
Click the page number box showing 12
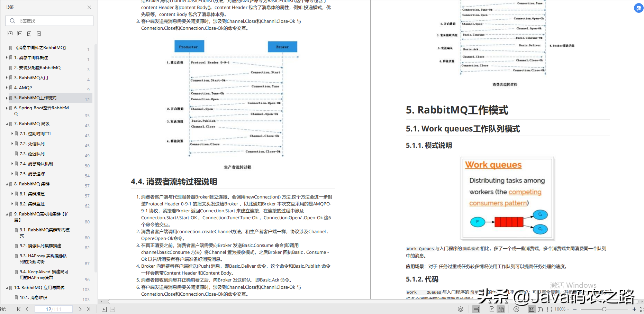pyautogui.click(x=53, y=309)
